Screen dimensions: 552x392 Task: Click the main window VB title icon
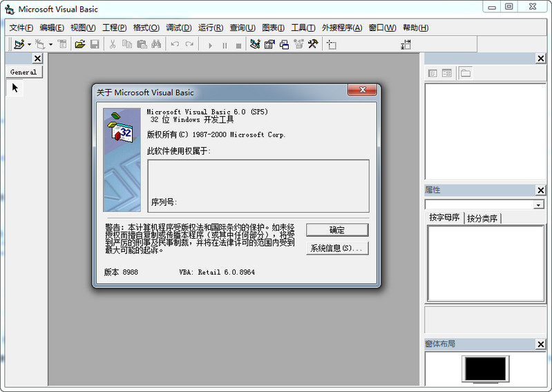(x=10, y=9)
